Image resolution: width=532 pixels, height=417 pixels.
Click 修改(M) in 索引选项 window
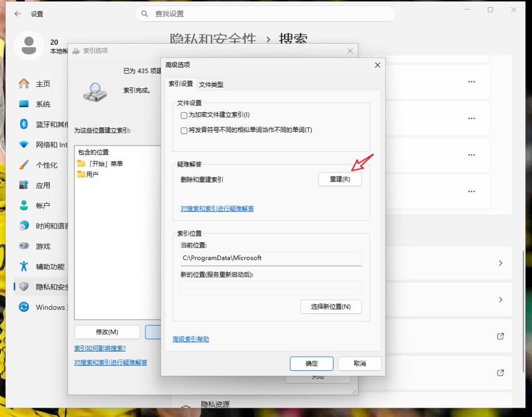tap(107, 332)
